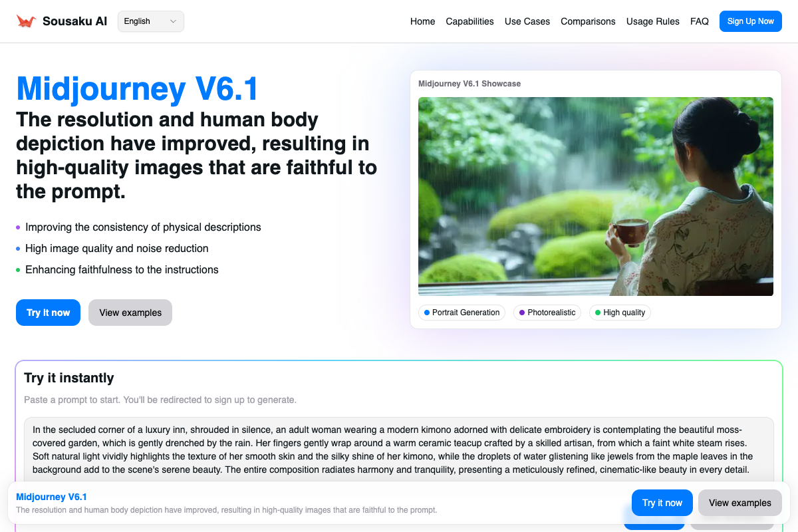Select the Photorealistic tag
The image size is (798, 532).
coord(547,313)
